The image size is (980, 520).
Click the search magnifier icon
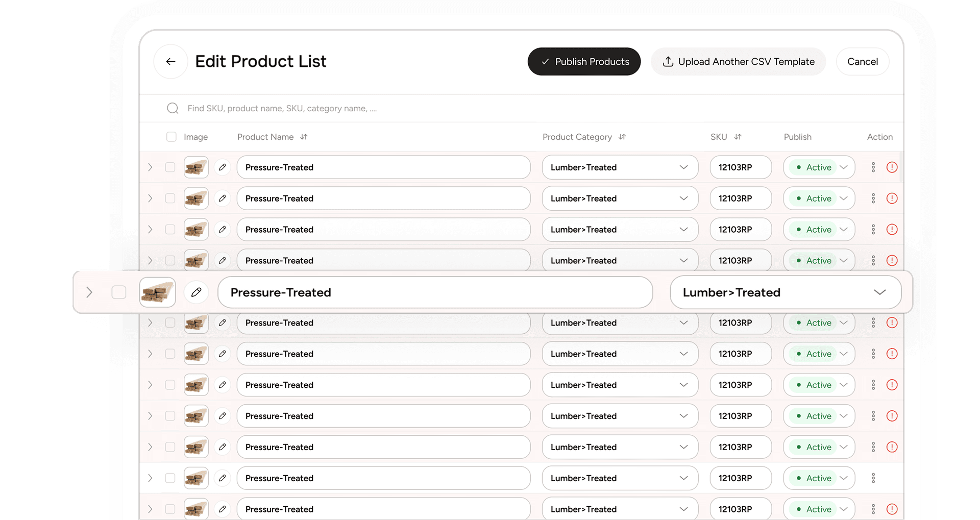point(173,108)
